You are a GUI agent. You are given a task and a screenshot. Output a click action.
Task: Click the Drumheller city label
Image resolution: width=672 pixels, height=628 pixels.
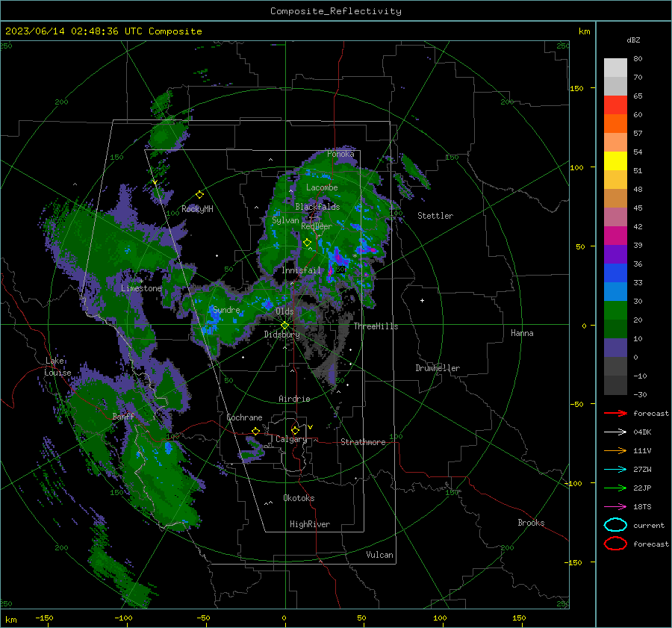pyautogui.click(x=438, y=368)
